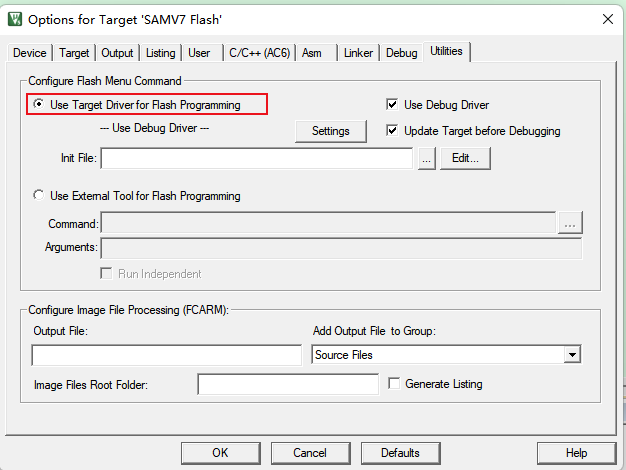Select Use Target Driver for Flash Programming

tap(39, 104)
